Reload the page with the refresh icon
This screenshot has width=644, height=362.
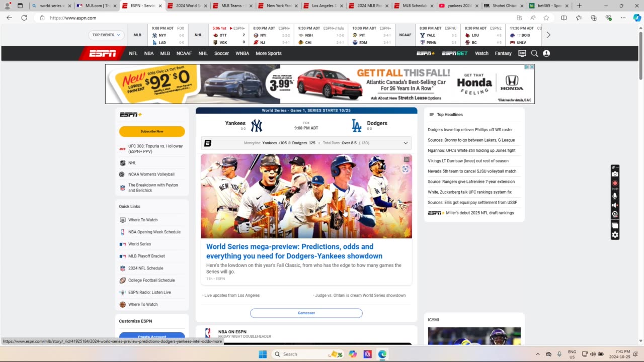pos(24,18)
